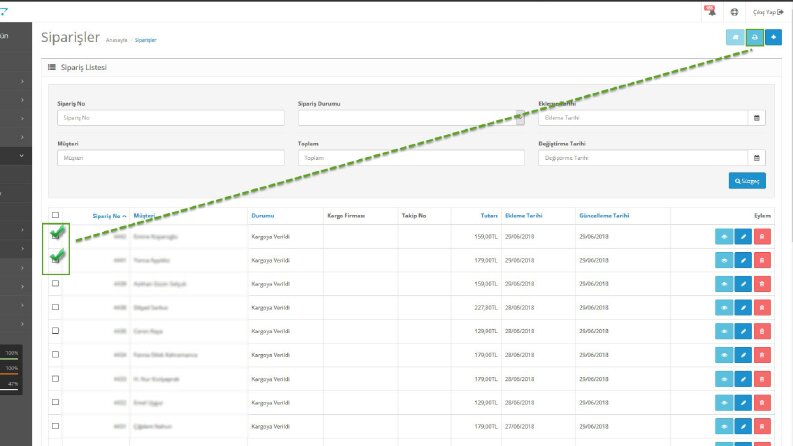Delete the second order, 179,00TL on 29/06/2018

762,260
